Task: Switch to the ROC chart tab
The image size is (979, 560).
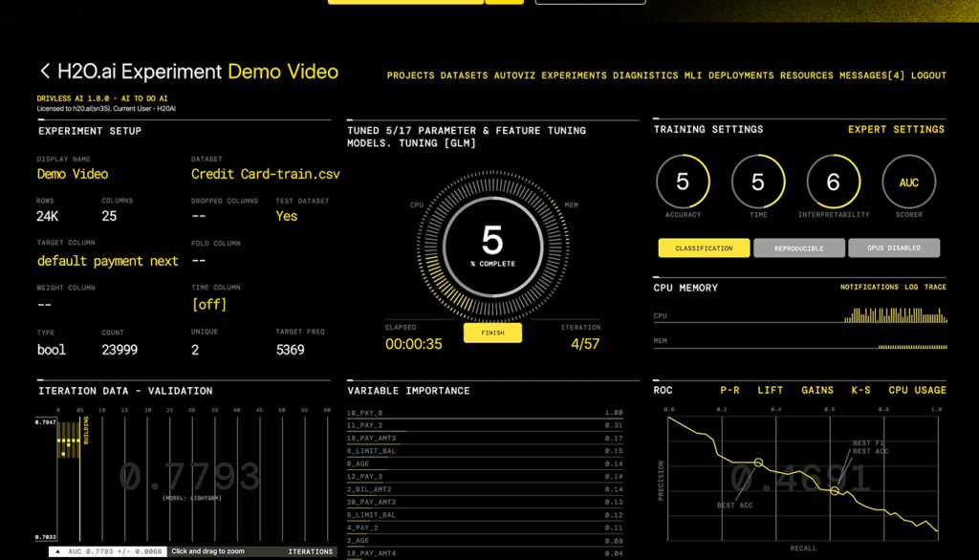Action: coord(663,390)
